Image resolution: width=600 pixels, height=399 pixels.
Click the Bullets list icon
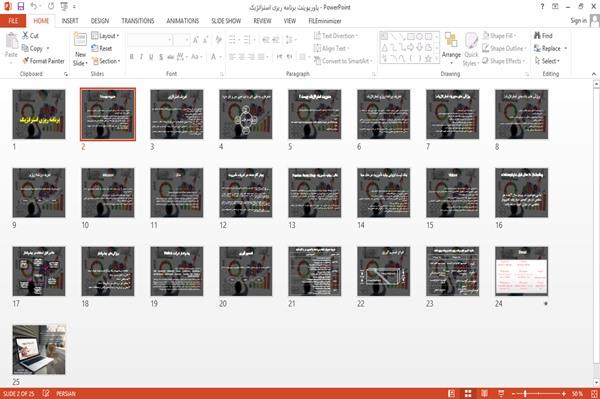click(233, 40)
